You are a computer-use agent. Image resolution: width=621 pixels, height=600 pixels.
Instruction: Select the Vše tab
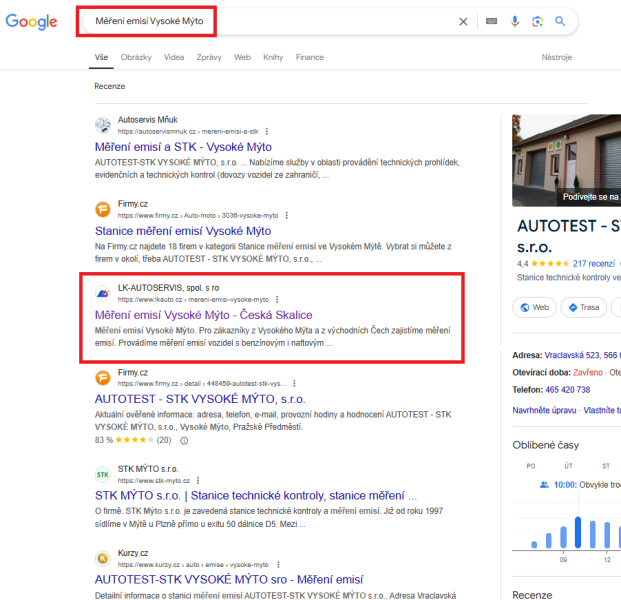pyautogui.click(x=101, y=57)
